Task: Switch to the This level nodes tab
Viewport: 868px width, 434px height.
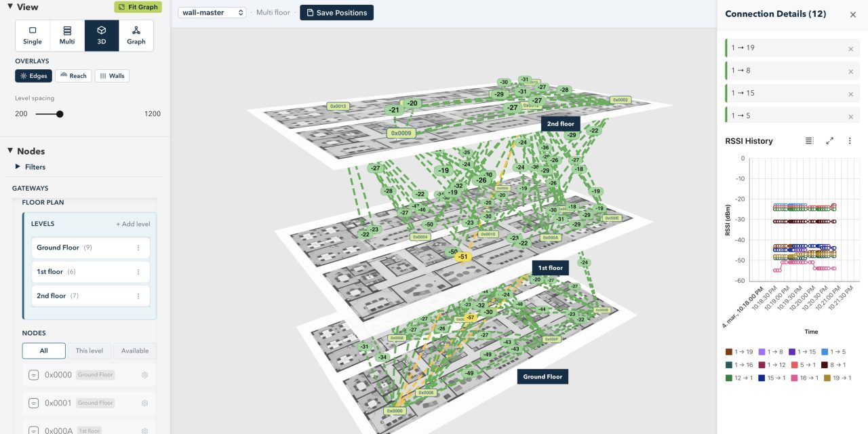Action: [89, 351]
